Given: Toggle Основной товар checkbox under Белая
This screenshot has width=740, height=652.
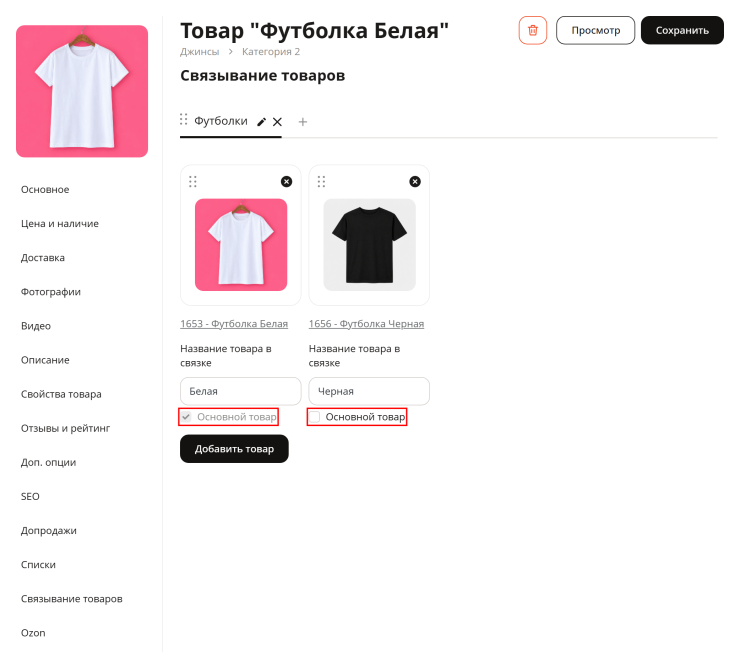Looking at the screenshot, I should (x=186, y=417).
